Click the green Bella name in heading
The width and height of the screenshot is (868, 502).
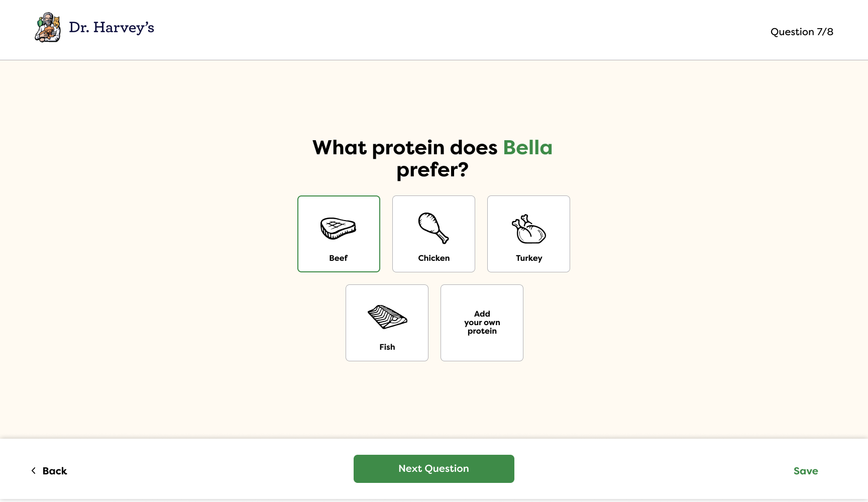click(x=527, y=148)
